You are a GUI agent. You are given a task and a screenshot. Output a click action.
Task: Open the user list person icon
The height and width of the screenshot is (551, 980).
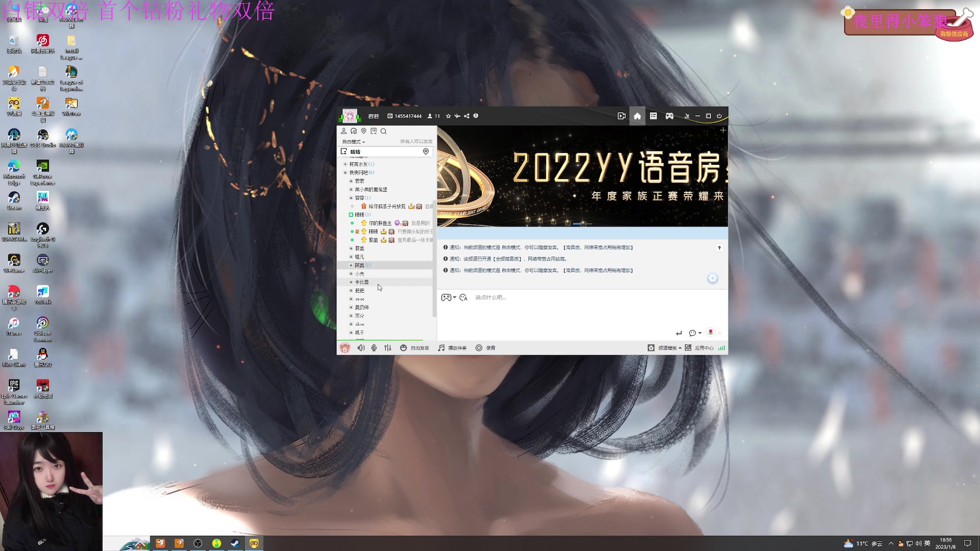coord(344,131)
